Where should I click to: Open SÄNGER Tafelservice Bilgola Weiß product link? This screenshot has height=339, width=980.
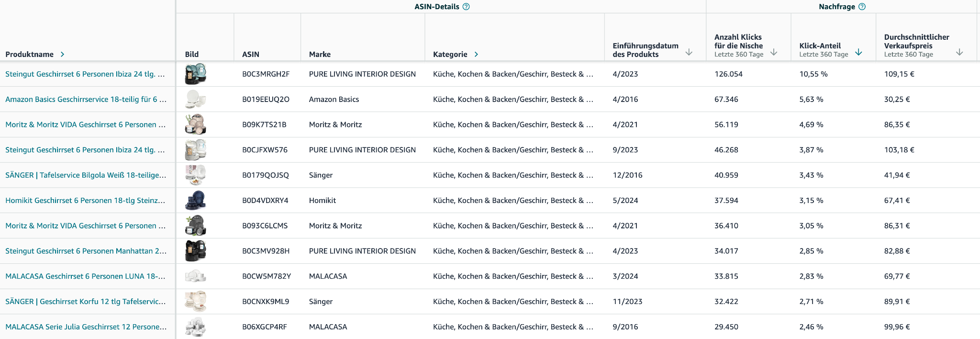tap(86, 175)
